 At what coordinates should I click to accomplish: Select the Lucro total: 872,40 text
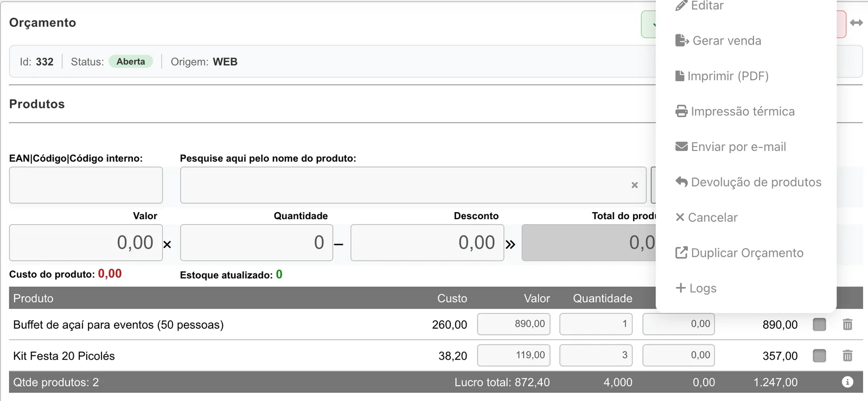pos(502,382)
